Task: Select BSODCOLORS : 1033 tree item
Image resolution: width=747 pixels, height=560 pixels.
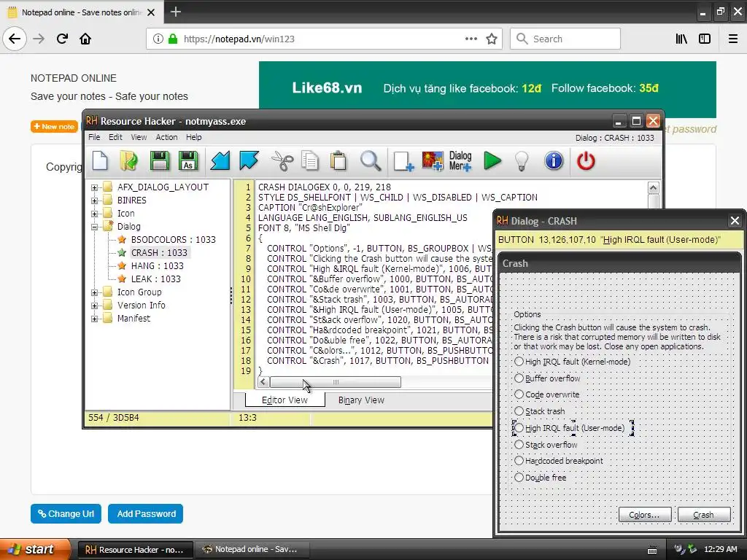Action: pos(174,239)
